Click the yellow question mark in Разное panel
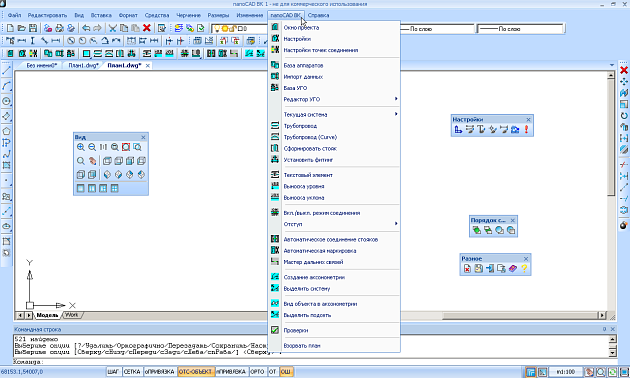This screenshot has height=378, width=630. (524, 269)
